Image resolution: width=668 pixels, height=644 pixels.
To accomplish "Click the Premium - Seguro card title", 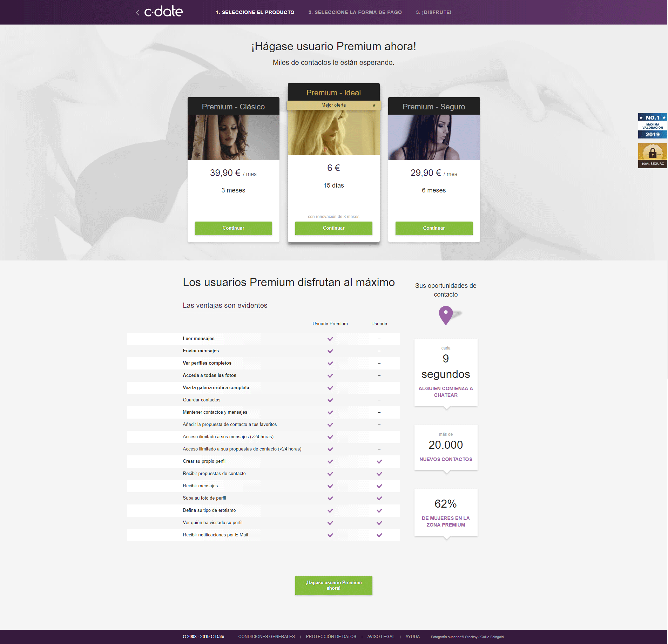I will click(434, 107).
